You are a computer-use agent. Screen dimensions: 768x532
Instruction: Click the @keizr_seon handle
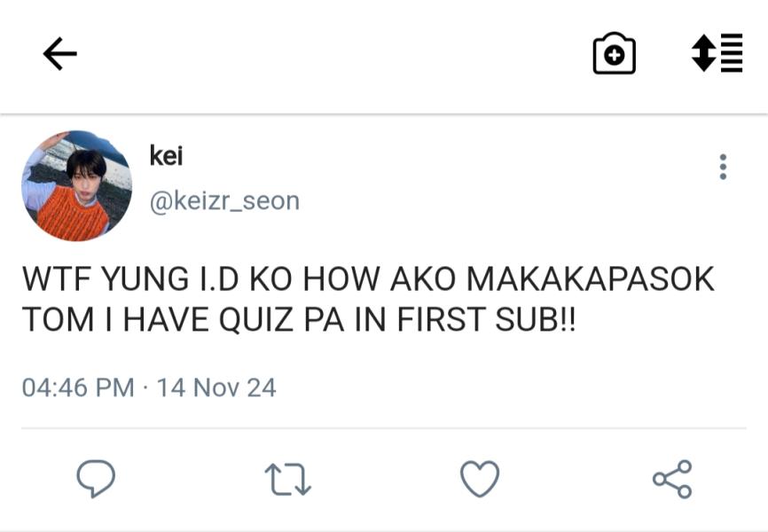(223, 201)
